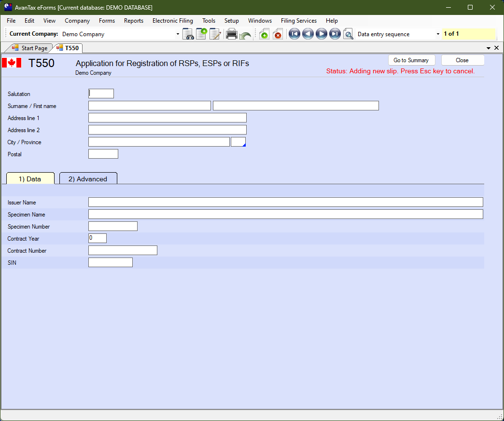Click the edit company pencil icon
The image size is (504, 421).
tap(215, 34)
